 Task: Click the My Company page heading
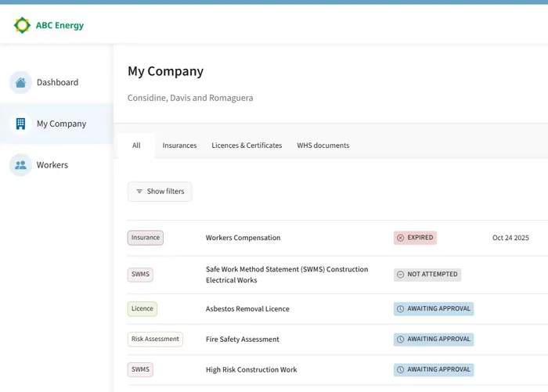(165, 72)
